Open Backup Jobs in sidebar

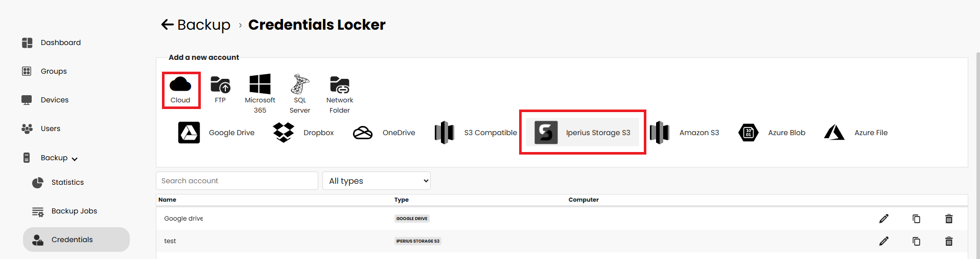[74, 211]
